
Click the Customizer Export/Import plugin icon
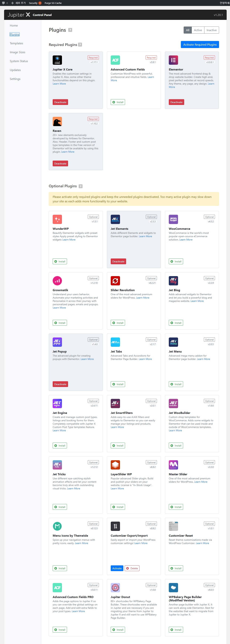(115, 526)
